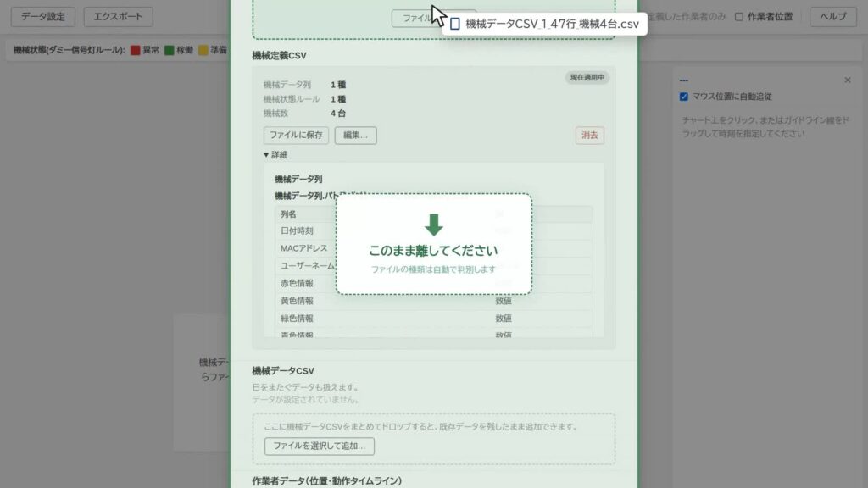This screenshot has width=868, height=488.
Task: Toggle マウス位置に自動追従 checkbox
Action: click(x=684, y=97)
